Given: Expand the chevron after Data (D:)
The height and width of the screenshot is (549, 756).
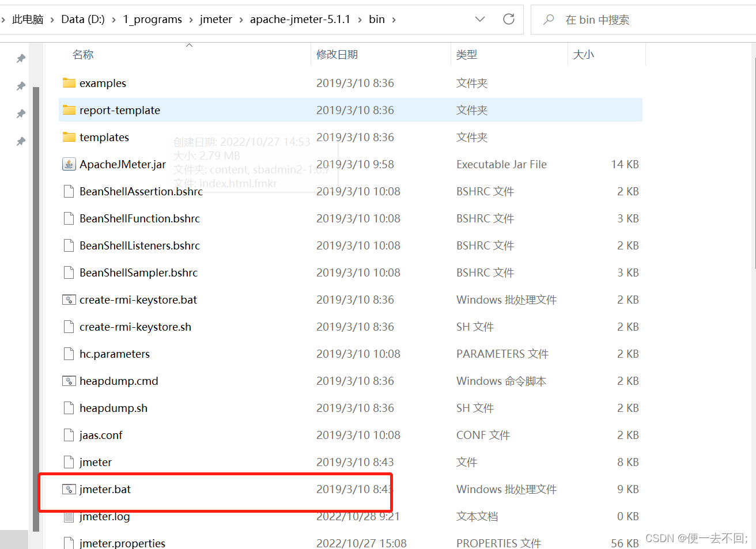Looking at the screenshot, I should 114,20.
